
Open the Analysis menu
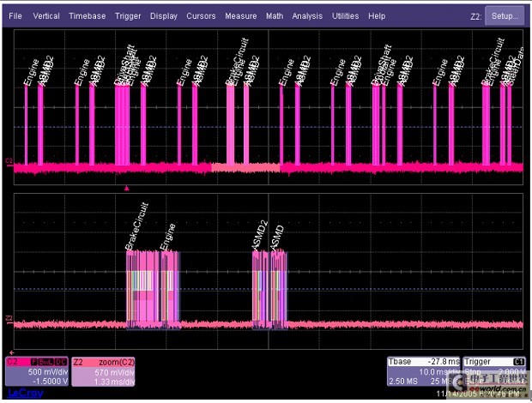point(306,16)
